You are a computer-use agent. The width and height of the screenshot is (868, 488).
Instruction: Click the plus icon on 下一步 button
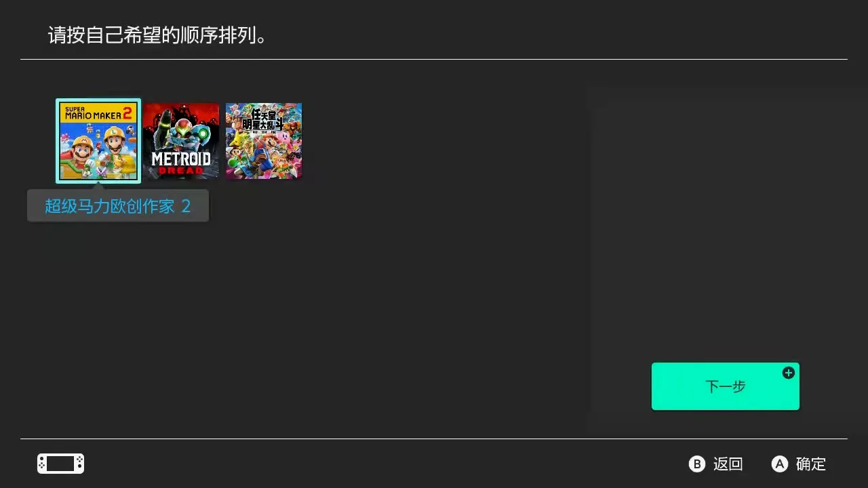tap(788, 373)
